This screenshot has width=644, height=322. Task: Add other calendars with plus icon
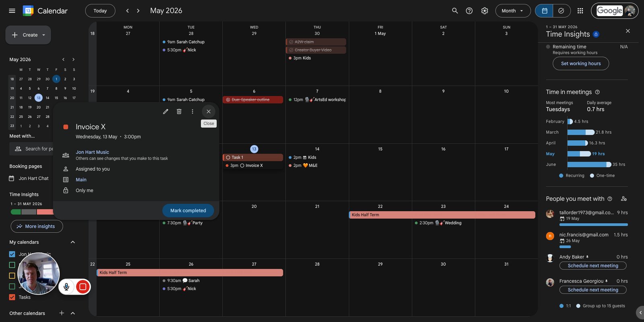click(x=62, y=313)
